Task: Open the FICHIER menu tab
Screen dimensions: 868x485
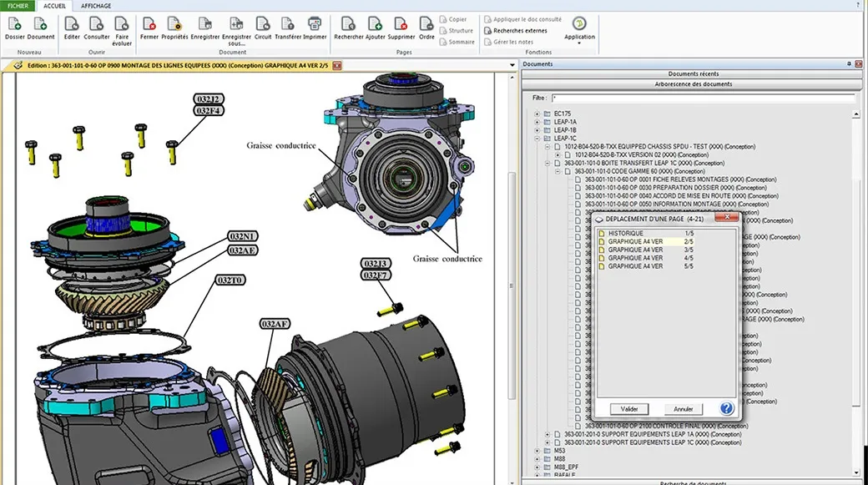Action: click(18, 5)
